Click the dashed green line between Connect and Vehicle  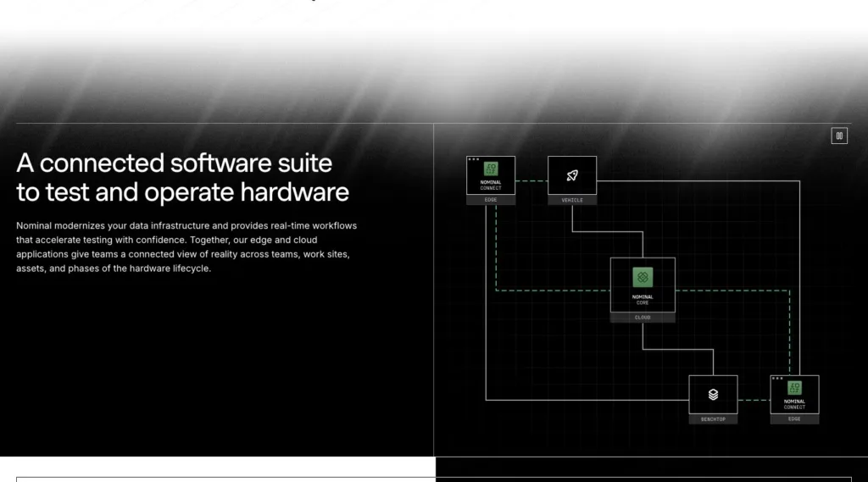(531, 181)
